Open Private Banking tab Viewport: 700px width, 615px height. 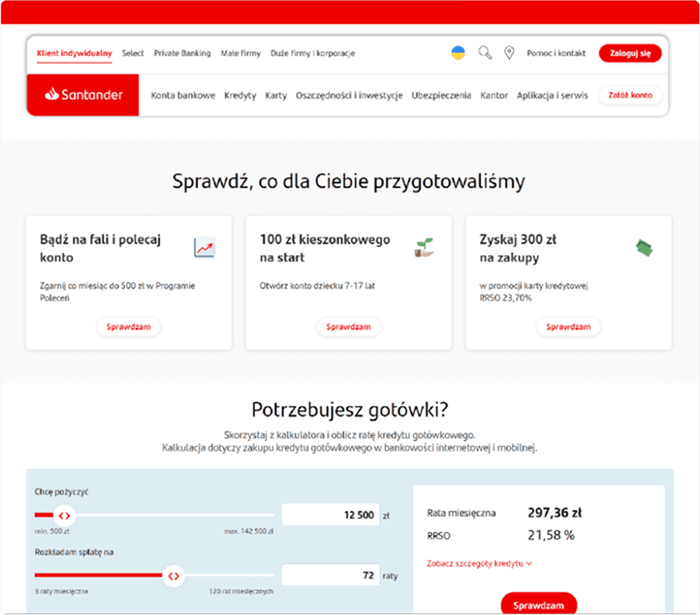tap(182, 53)
